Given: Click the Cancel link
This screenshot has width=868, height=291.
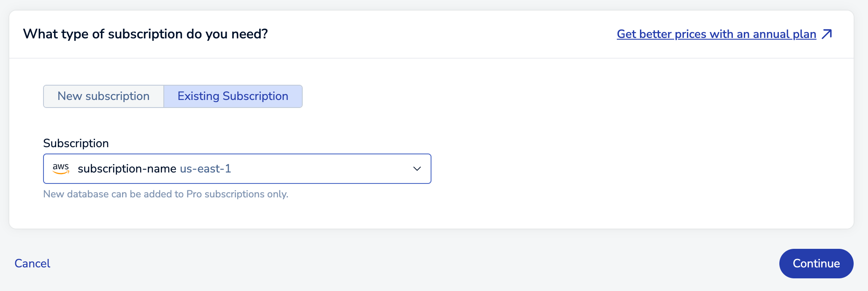Looking at the screenshot, I should pos(33,264).
